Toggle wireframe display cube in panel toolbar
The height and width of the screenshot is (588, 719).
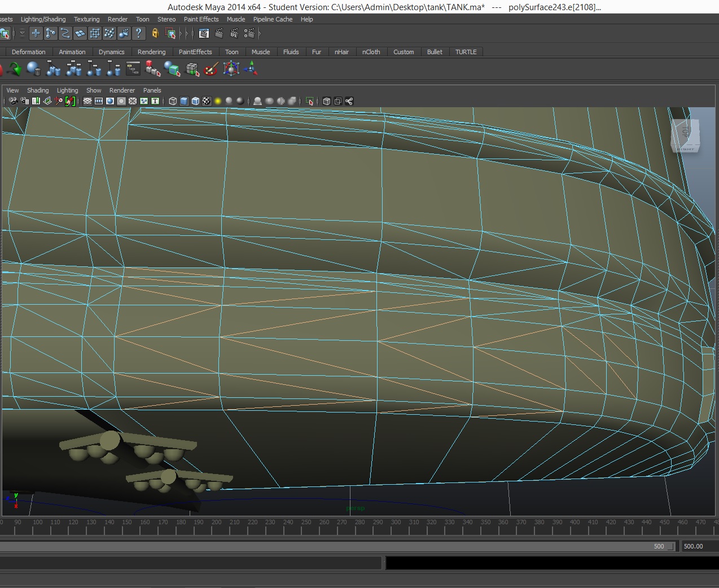point(173,101)
